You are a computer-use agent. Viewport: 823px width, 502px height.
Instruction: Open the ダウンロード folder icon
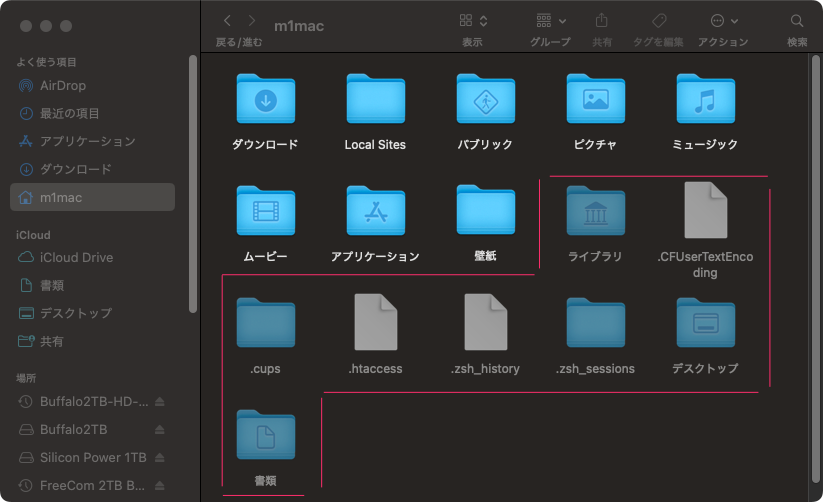click(x=265, y=99)
